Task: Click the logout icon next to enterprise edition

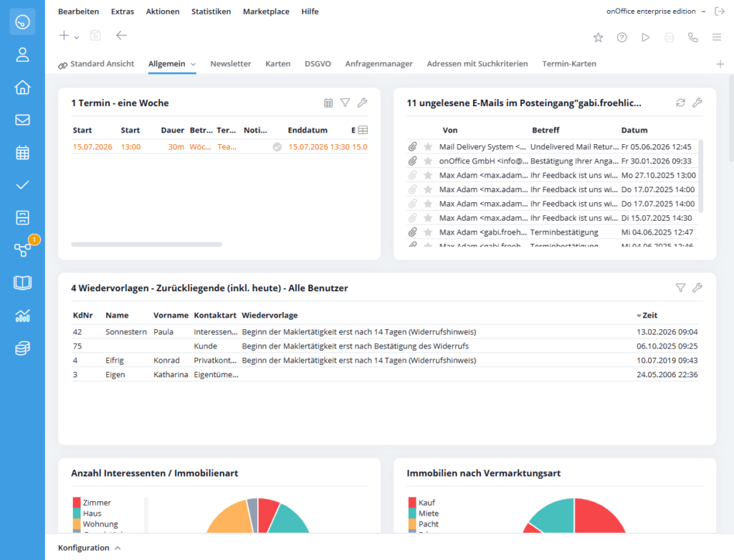Action: 720,11
